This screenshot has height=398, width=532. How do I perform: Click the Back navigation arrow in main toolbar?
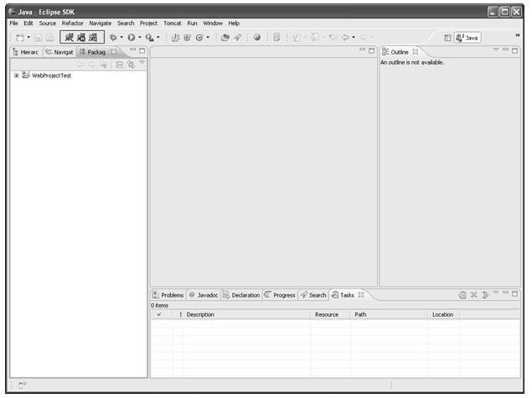coord(345,38)
